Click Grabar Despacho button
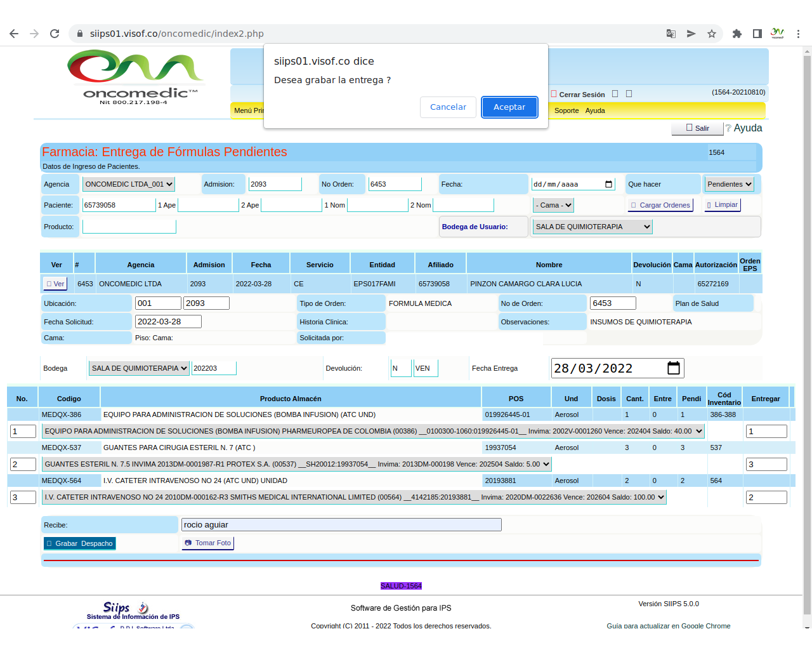Viewport: 812px width, 650px height. pos(80,543)
